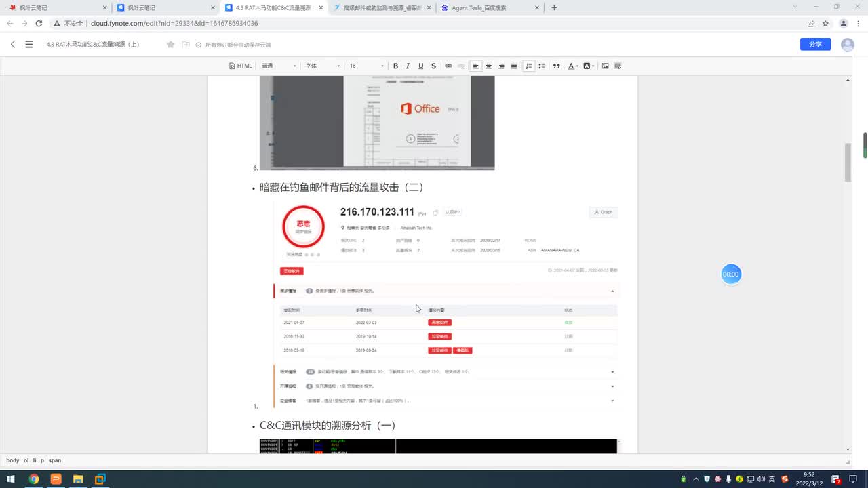Image resolution: width=868 pixels, height=488 pixels.
Task: Open File Explorer from the taskbar
Action: point(77,479)
